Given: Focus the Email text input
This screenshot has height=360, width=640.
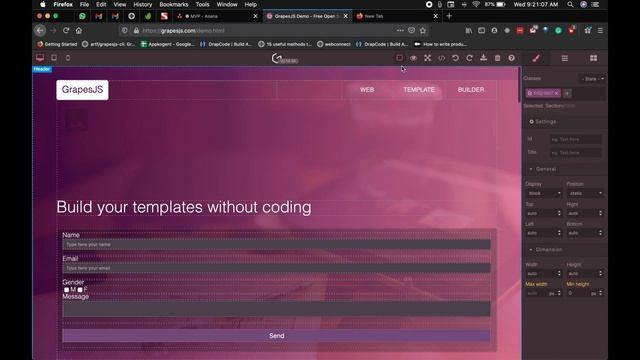Looking at the screenshot, I should point(276,268).
